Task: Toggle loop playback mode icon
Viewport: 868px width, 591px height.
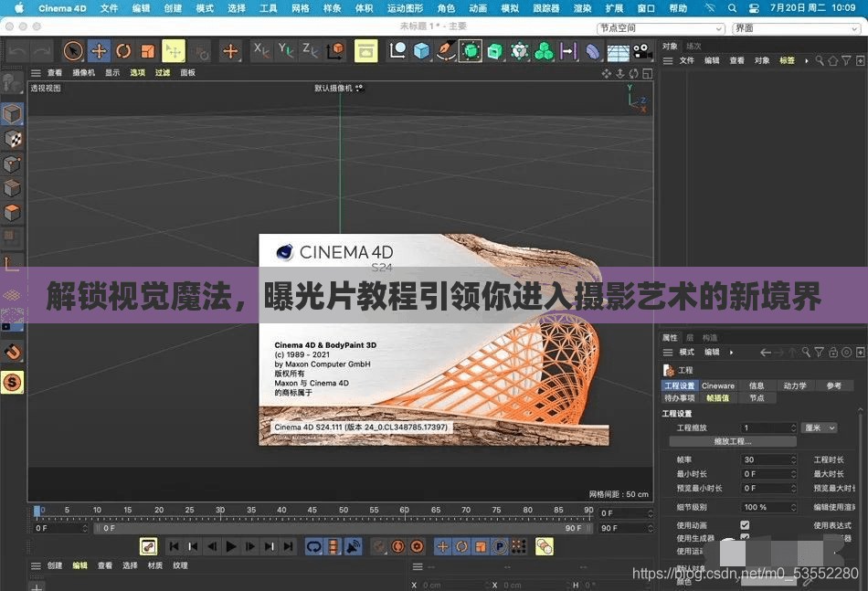Action: 314,547
